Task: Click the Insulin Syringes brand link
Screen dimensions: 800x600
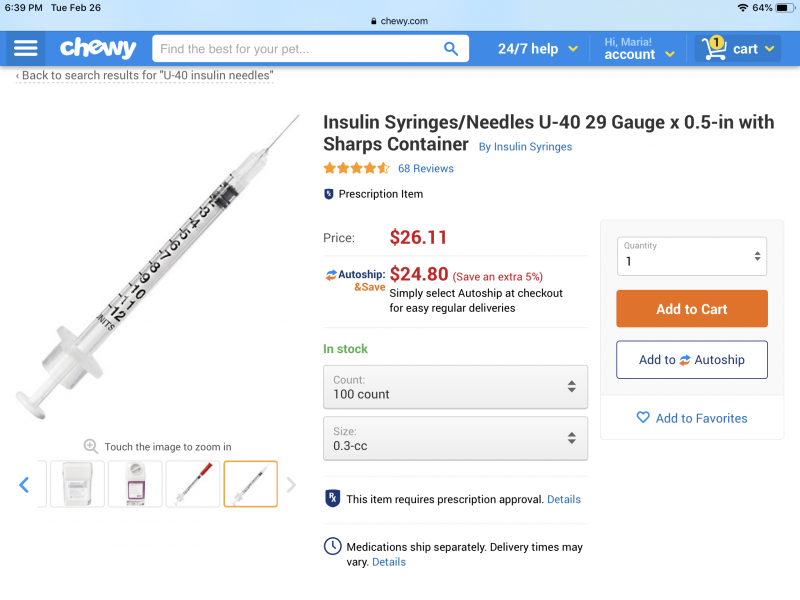Action: (525, 147)
